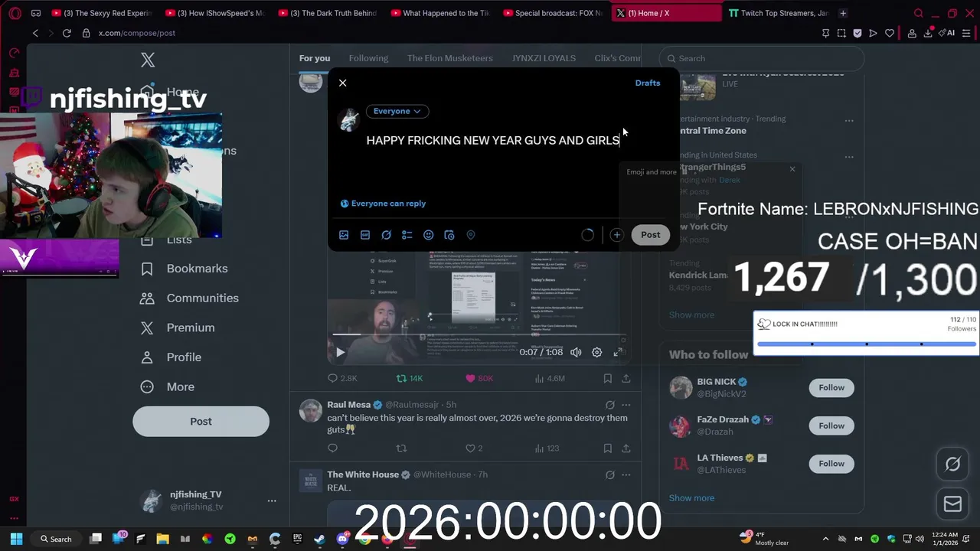This screenshot has height=551, width=980.
Task: Add another post to thread
Action: point(616,235)
